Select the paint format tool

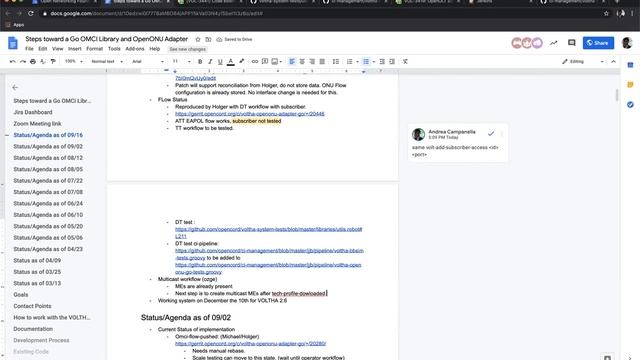pyautogui.click(x=53, y=62)
